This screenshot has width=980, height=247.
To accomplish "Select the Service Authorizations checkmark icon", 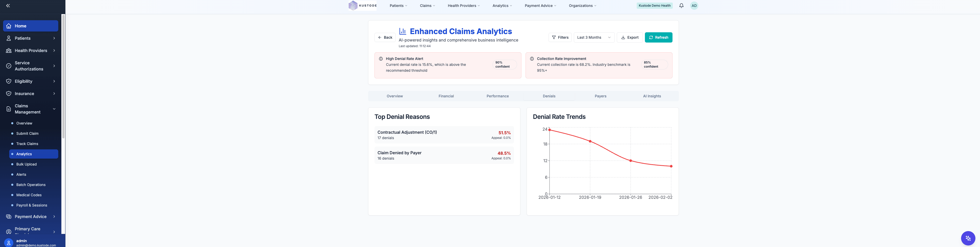I will (9, 66).
